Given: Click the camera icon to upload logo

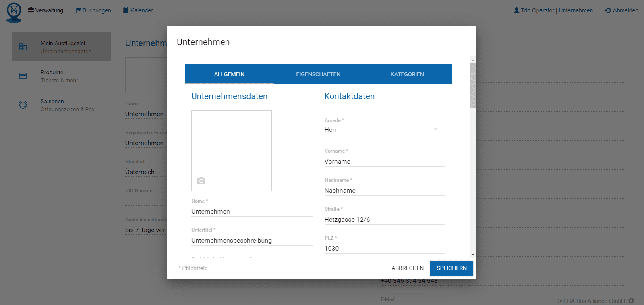Looking at the screenshot, I should click(x=201, y=181).
